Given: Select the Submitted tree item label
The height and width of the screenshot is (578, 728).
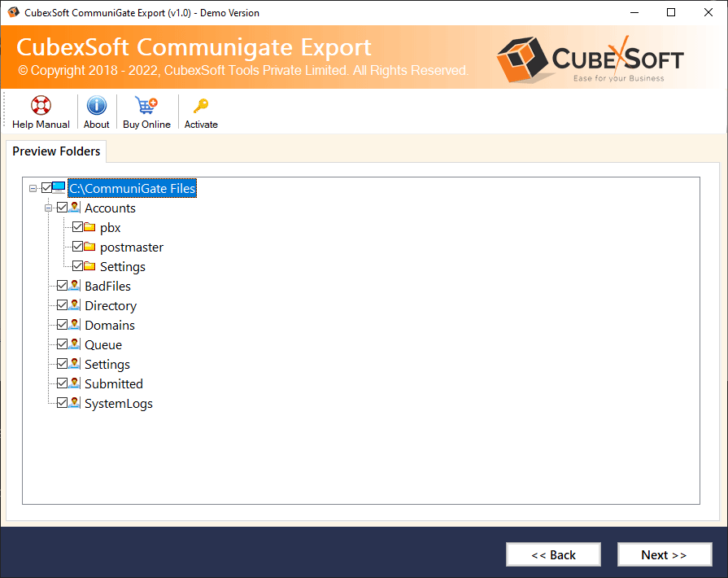Looking at the screenshot, I should [114, 383].
